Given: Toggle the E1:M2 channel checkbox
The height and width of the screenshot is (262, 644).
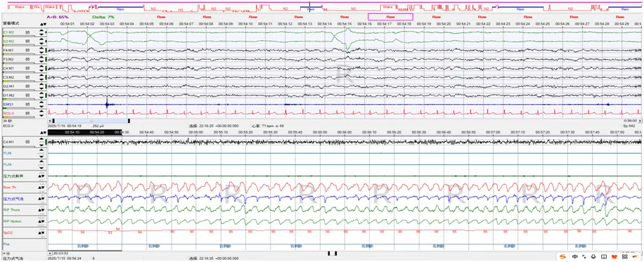Looking at the screenshot, I should pyautogui.click(x=27, y=32).
